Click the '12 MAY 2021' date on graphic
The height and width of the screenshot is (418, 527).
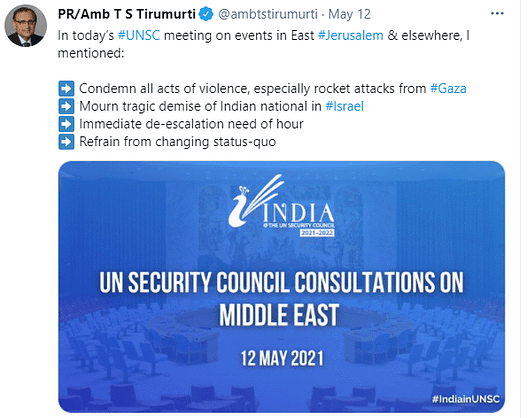(x=282, y=358)
